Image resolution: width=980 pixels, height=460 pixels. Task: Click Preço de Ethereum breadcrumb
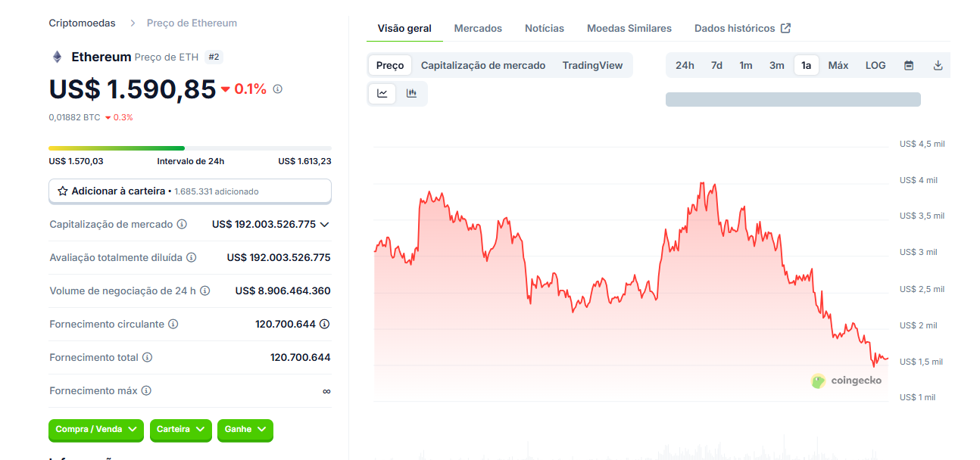[192, 23]
